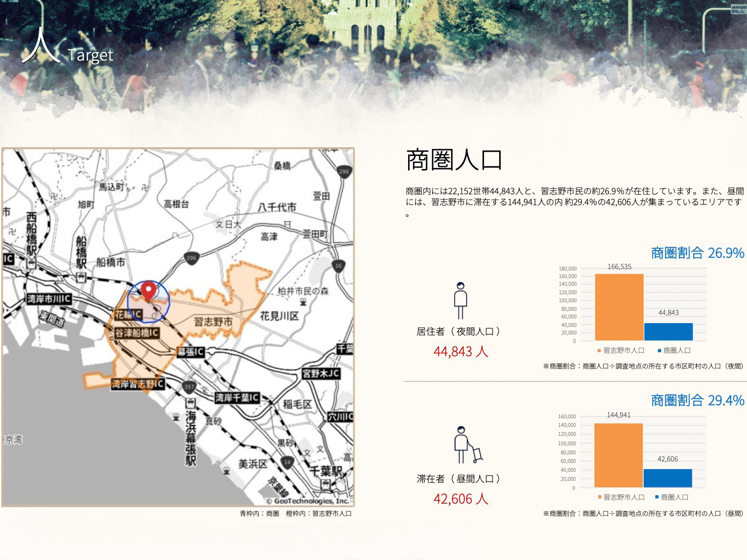Click the orange bar labeled 166,535
The image size is (747, 560).
point(619,307)
